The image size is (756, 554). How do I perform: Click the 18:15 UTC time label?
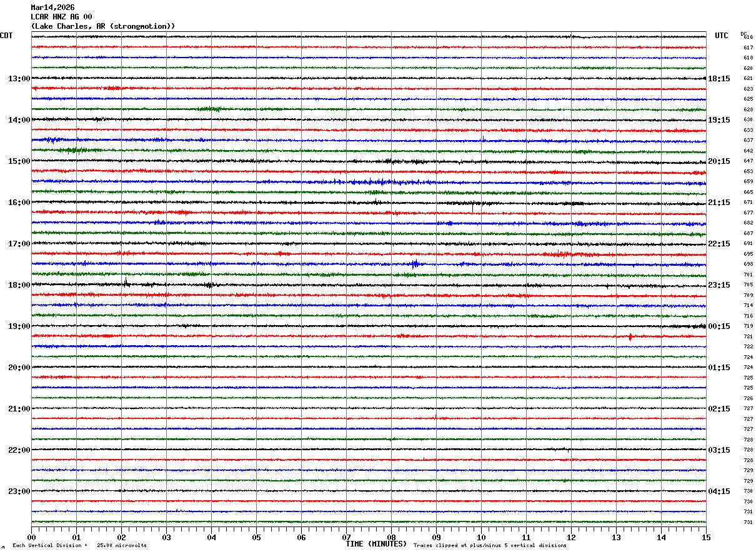(719, 79)
